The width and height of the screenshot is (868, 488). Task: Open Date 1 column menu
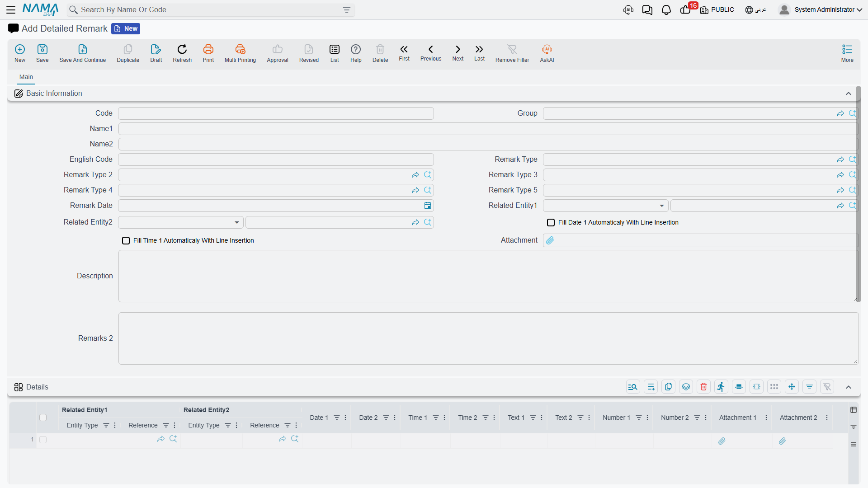(x=345, y=418)
